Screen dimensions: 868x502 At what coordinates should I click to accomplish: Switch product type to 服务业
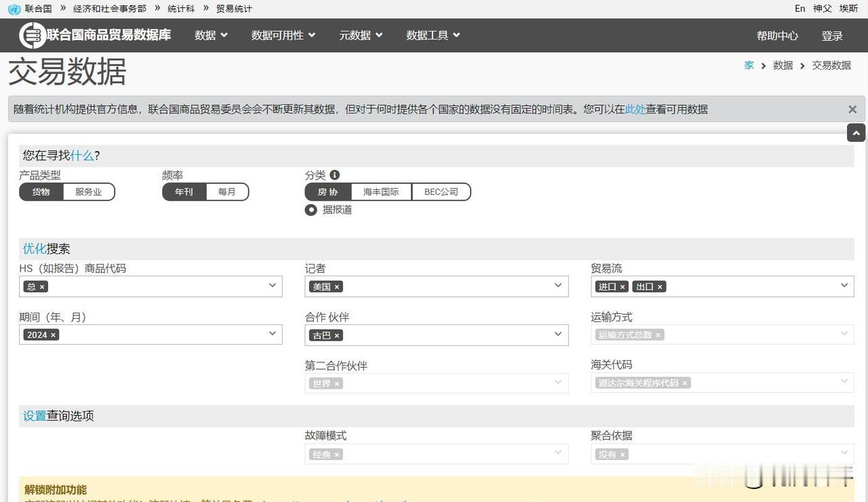(x=89, y=191)
